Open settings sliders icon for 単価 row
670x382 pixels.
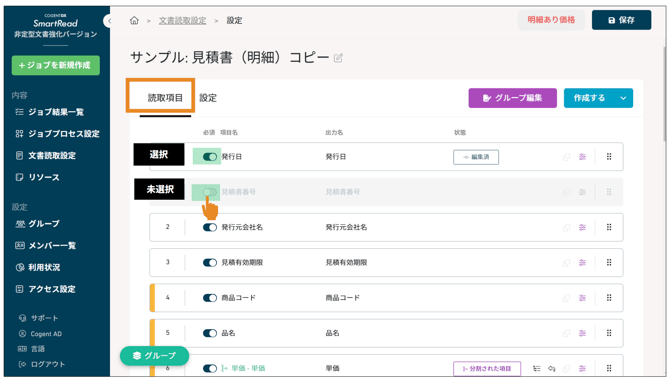pos(582,368)
